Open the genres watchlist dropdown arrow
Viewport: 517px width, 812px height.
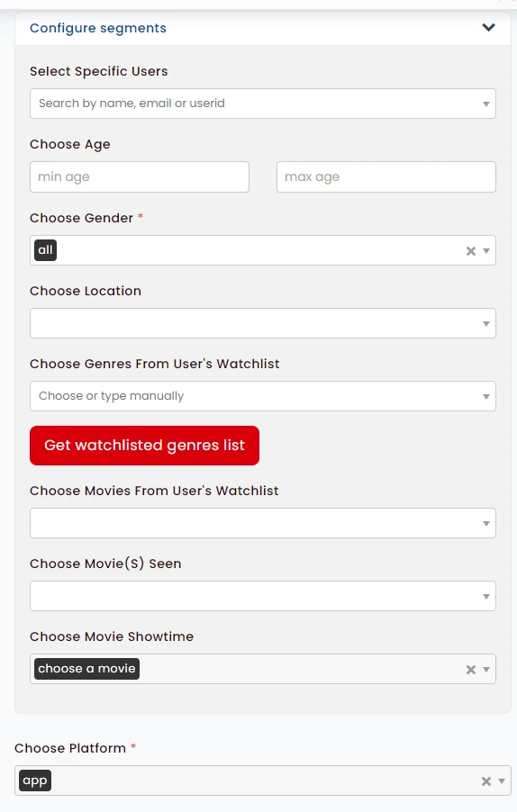pos(485,397)
